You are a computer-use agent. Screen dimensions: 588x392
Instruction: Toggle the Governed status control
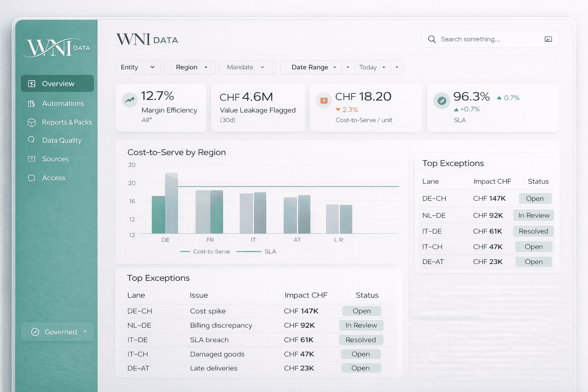pyautogui.click(x=57, y=332)
